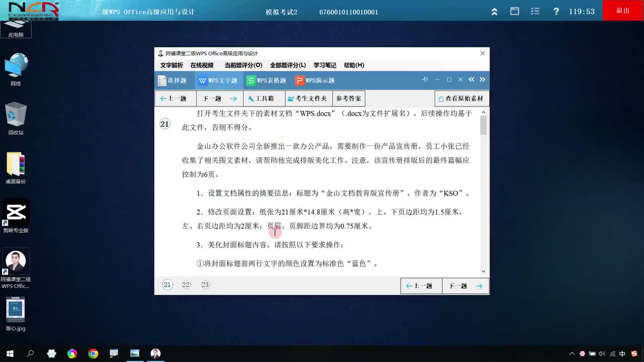Open the 学习笔记 menu
The height and width of the screenshot is (362, 644).
[x=325, y=65]
